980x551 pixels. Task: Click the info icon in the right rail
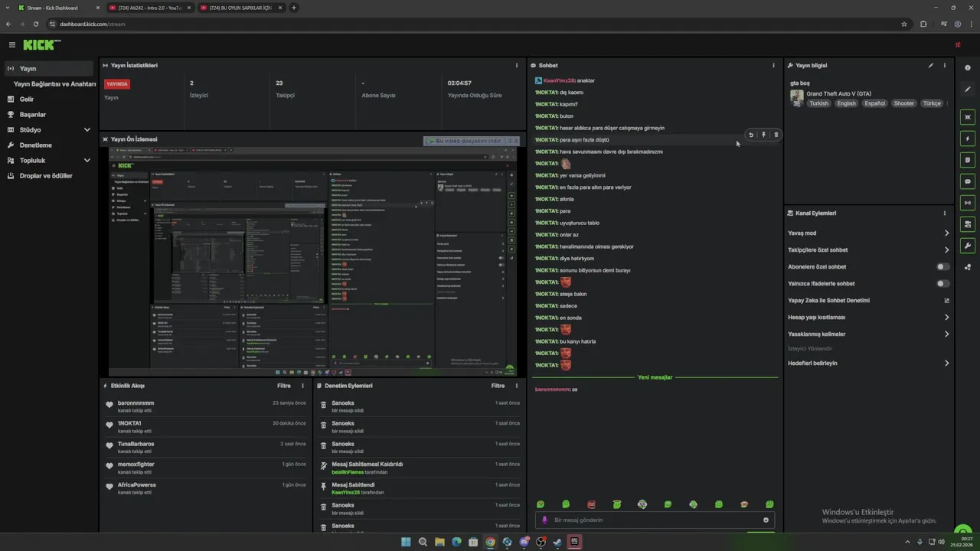coord(968,68)
